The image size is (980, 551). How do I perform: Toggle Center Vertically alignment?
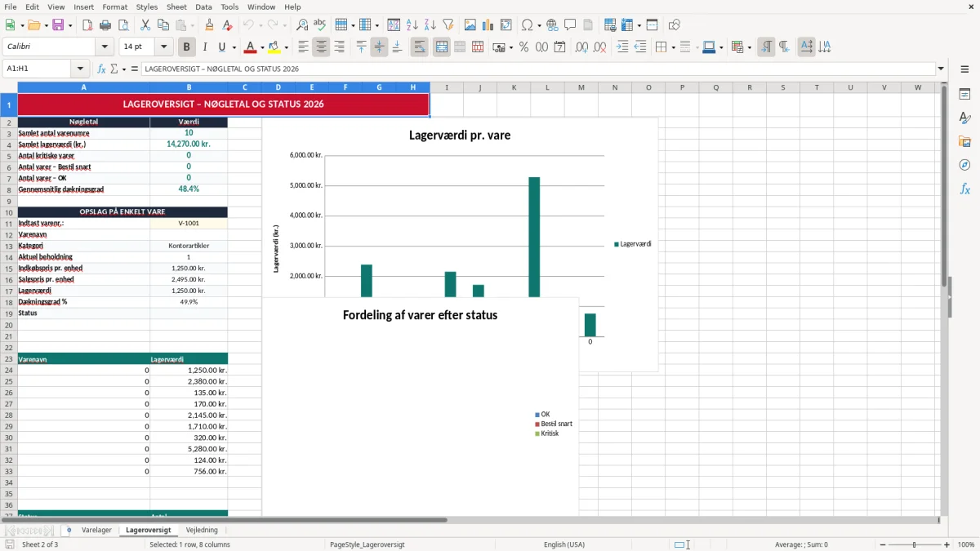click(x=379, y=47)
